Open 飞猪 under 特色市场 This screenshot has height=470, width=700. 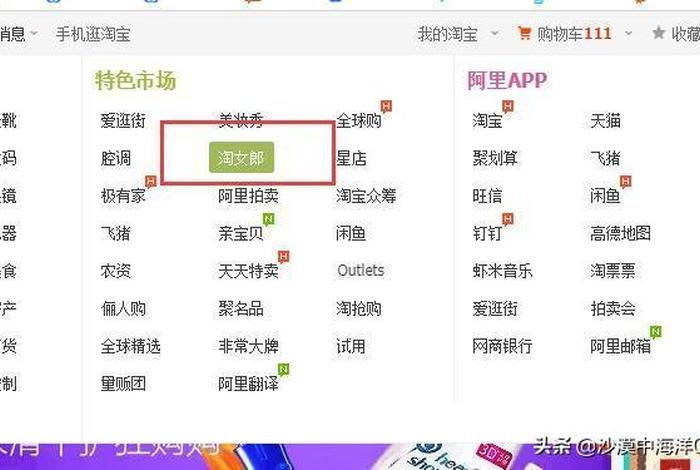tap(116, 233)
